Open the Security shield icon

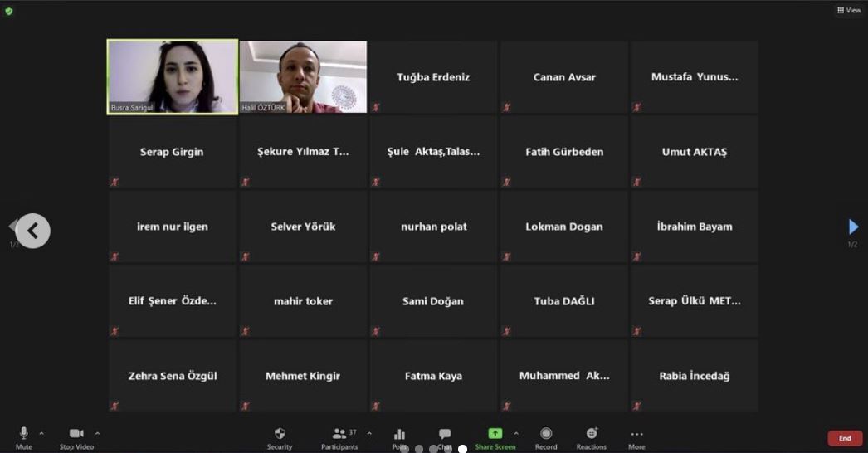280,434
